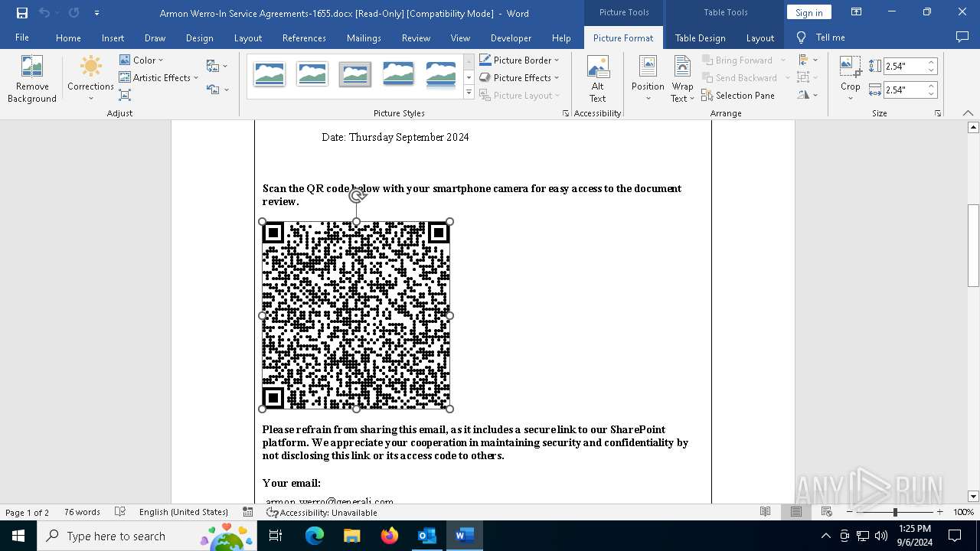Zoom in using the plus button
Viewport: 980px width, 551px height.
[939, 512]
